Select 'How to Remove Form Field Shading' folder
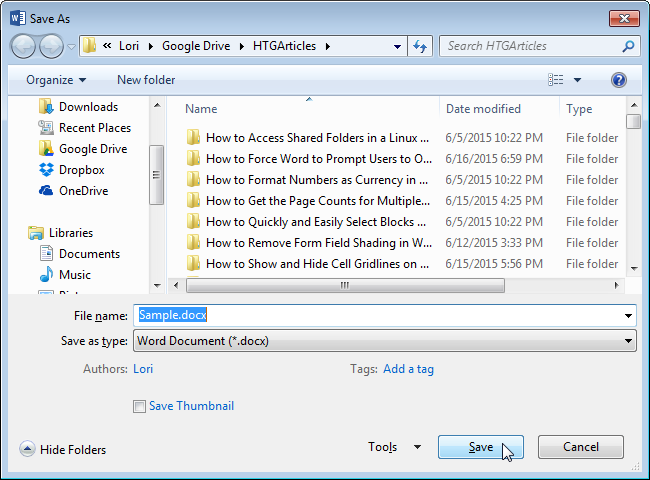Image resolution: width=650 pixels, height=480 pixels. [x=319, y=243]
